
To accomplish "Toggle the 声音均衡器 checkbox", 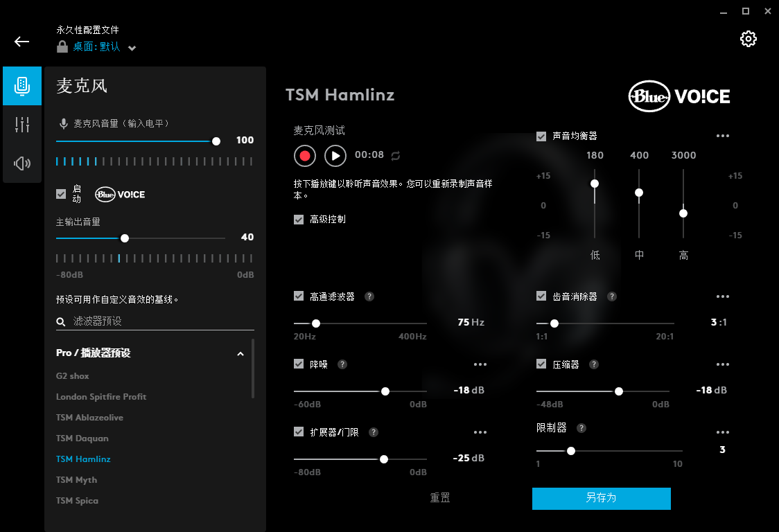I will pos(541,136).
